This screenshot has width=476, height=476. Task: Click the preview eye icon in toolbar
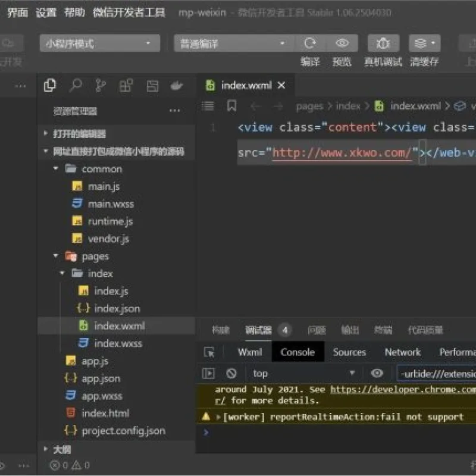(342, 43)
